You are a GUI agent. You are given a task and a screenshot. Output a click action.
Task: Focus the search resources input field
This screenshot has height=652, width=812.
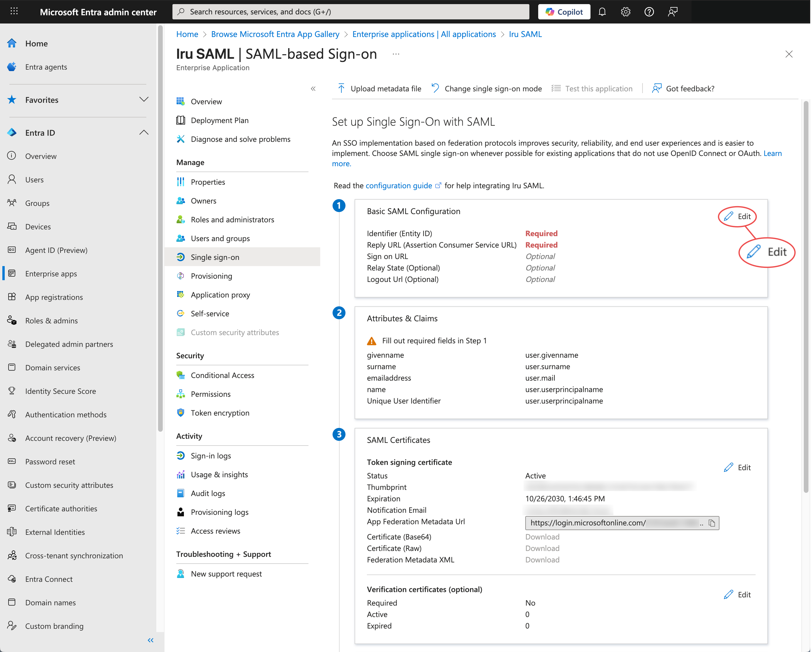coord(351,12)
